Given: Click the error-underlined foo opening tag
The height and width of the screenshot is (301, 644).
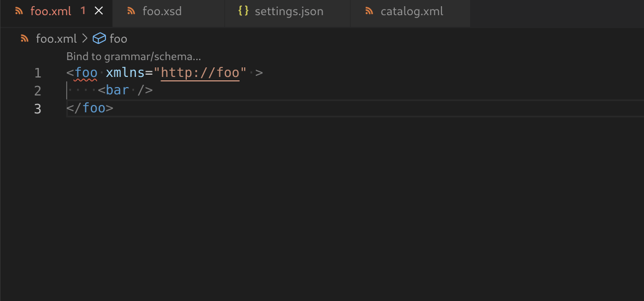Looking at the screenshot, I should 86,73.
